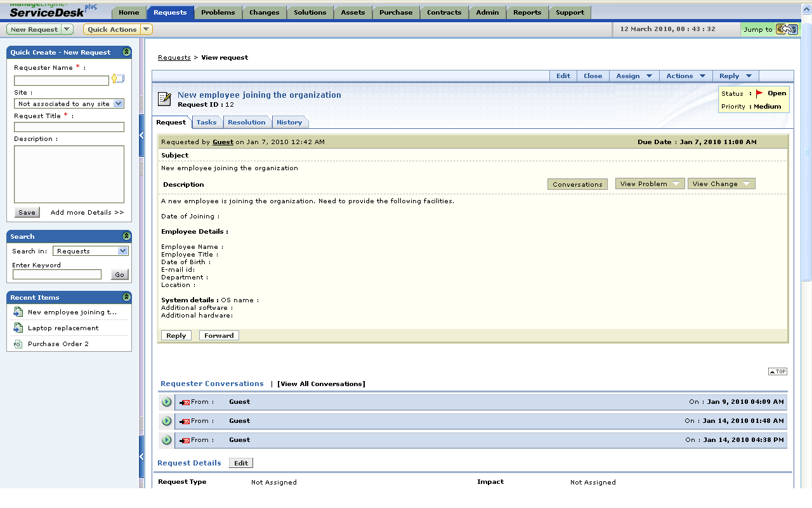The height and width of the screenshot is (508, 812).
Task: Click Reply button below the description
Action: tap(176, 335)
